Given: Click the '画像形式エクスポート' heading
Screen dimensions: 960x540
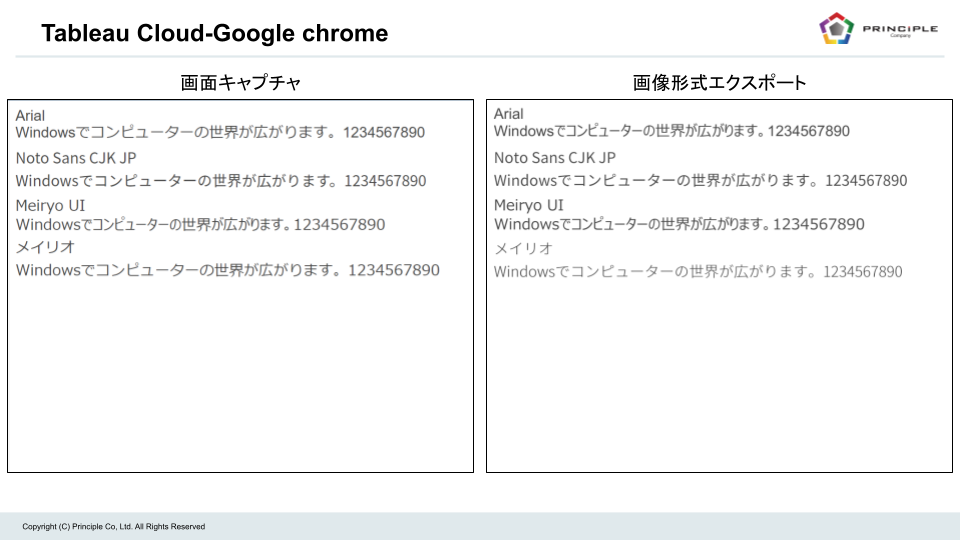Looking at the screenshot, I should point(719,83).
